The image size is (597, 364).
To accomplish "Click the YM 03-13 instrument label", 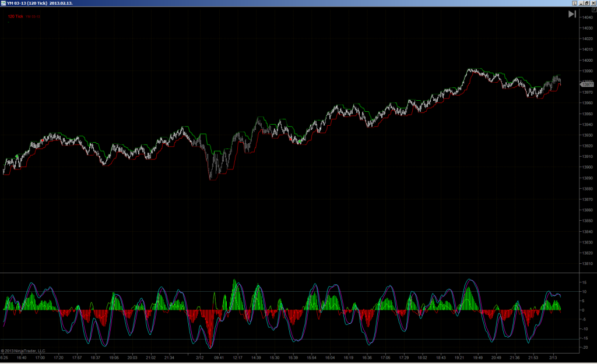I will tap(33, 17).
